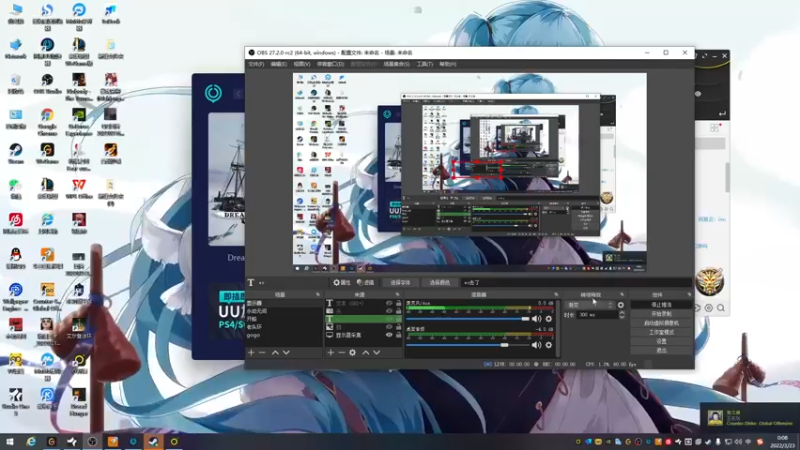Viewport: 800px width, 450px height.
Task: Remove the selected source with the minus icon
Action: click(x=341, y=353)
